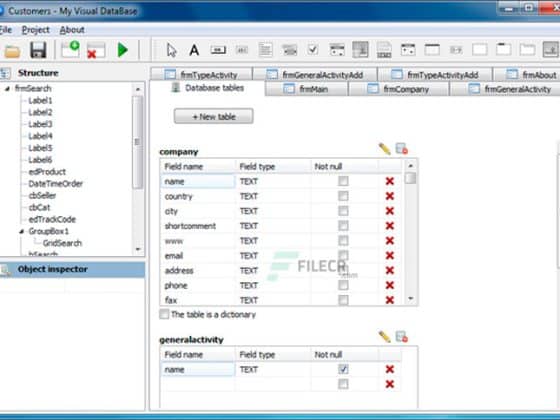Delete the form with the red X toolbar icon
560x420 pixels.
96,50
